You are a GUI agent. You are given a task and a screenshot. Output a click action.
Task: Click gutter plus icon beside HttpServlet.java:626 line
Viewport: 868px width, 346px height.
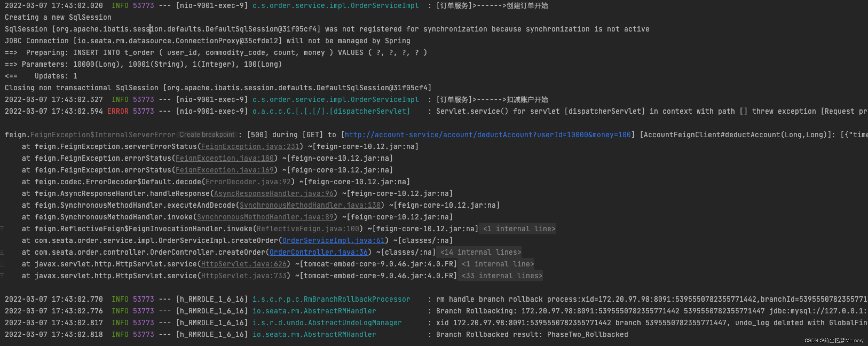[x=2, y=264]
